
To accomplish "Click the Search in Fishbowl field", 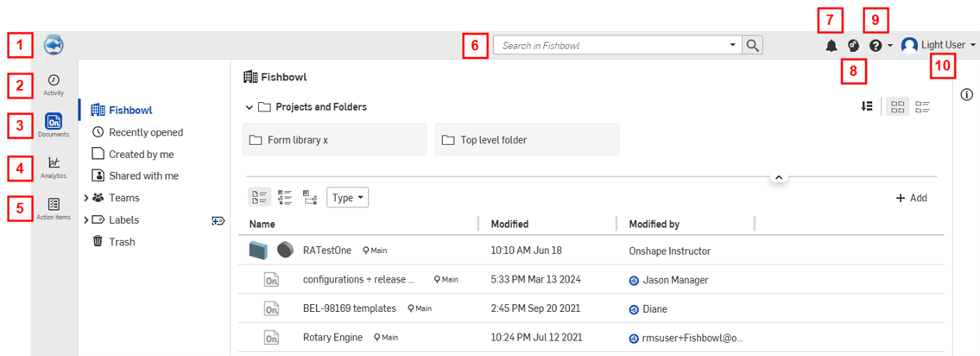I will coord(615,45).
